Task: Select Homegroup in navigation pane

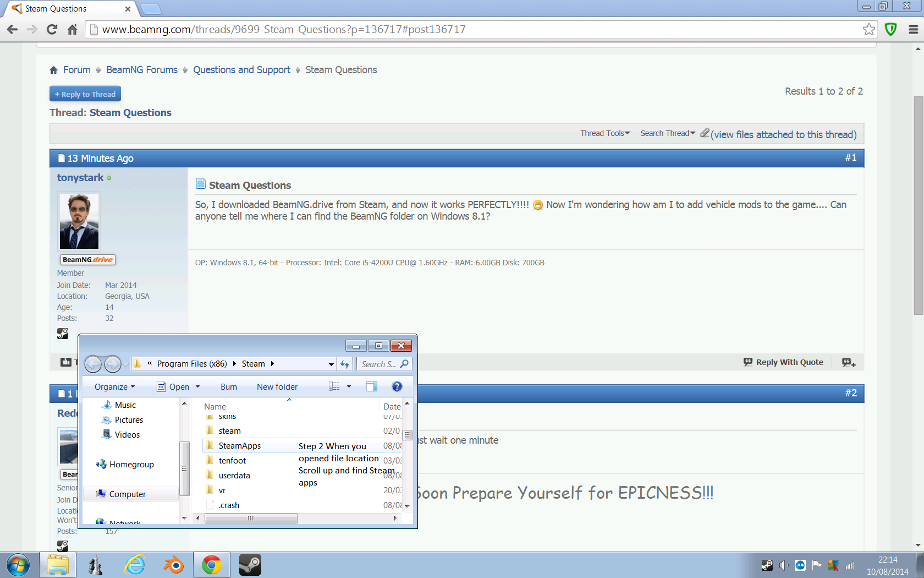Action: (x=131, y=465)
